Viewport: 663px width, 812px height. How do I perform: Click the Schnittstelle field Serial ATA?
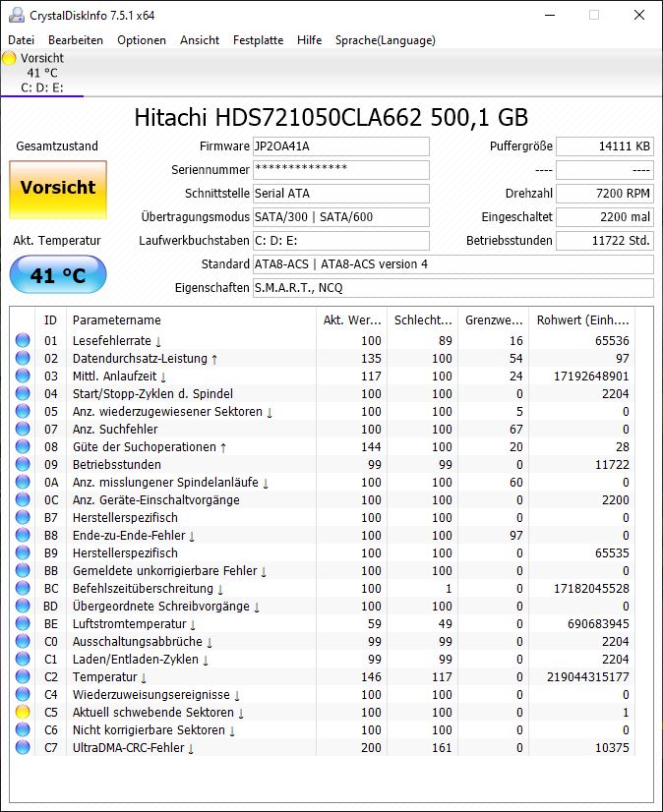[x=341, y=194]
